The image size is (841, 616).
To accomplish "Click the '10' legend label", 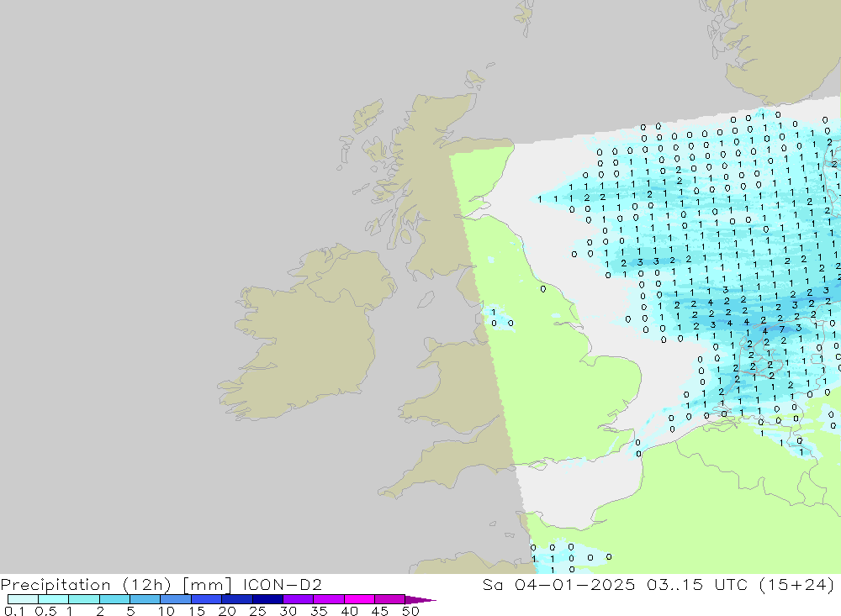I will (167, 611).
